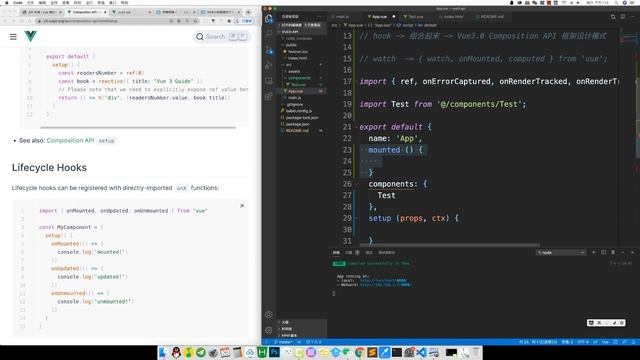
Task: Open the Network server URL in terminal
Action: [385, 284]
